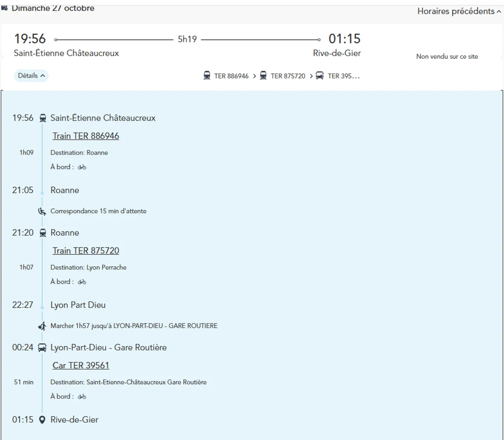Open the Train TER 875720 link
The image size is (504, 440).
point(86,251)
